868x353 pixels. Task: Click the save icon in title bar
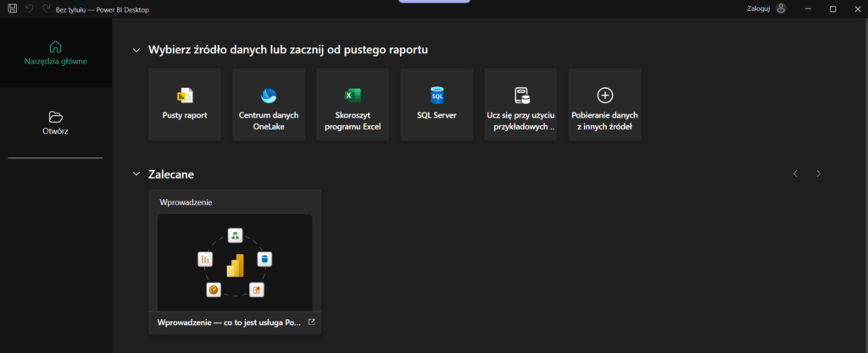(x=12, y=8)
